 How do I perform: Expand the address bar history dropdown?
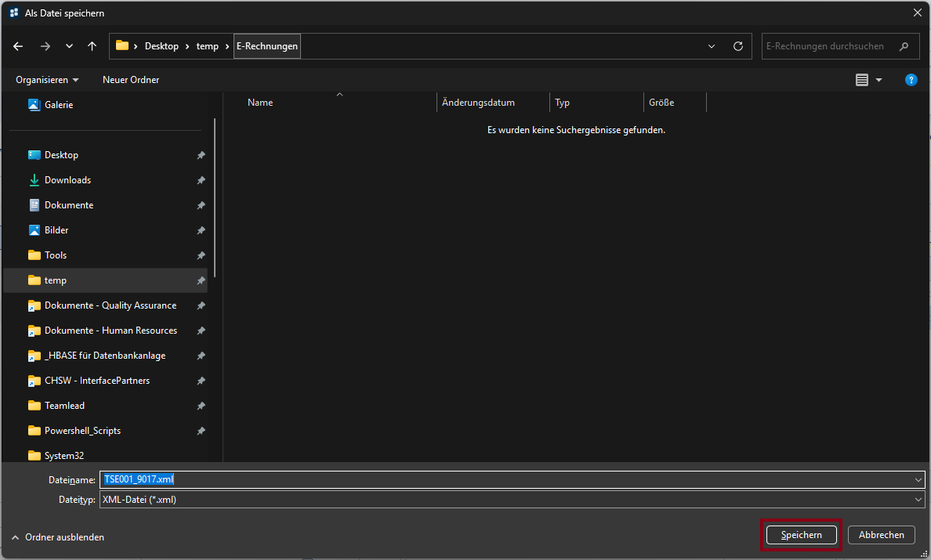(712, 46)
